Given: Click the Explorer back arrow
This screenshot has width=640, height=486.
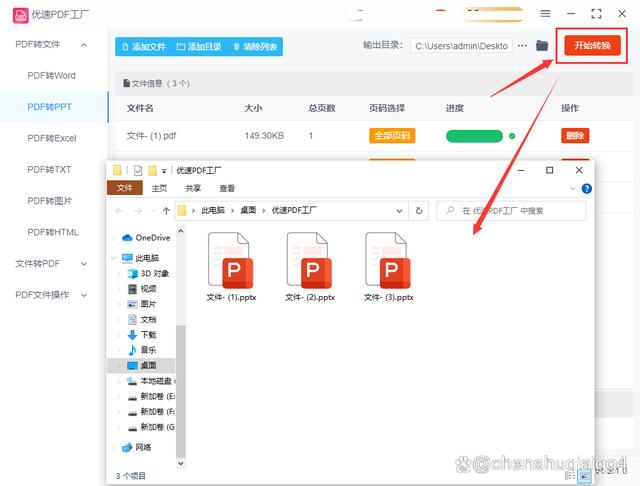Looking at the screenshot, I should click(x=119, y=211).
